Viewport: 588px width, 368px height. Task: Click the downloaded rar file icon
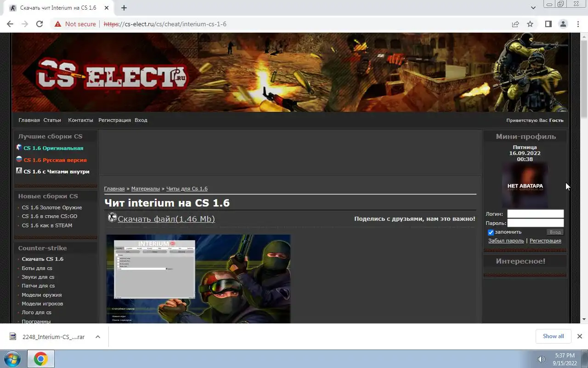13,337
